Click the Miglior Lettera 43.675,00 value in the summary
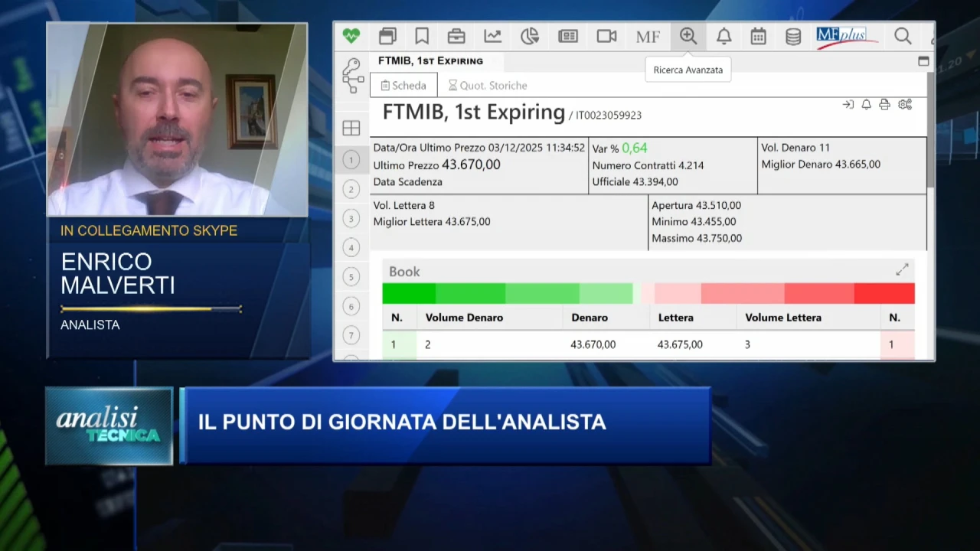This screenshot has height=551, width=980. click(x=468, y=222)
